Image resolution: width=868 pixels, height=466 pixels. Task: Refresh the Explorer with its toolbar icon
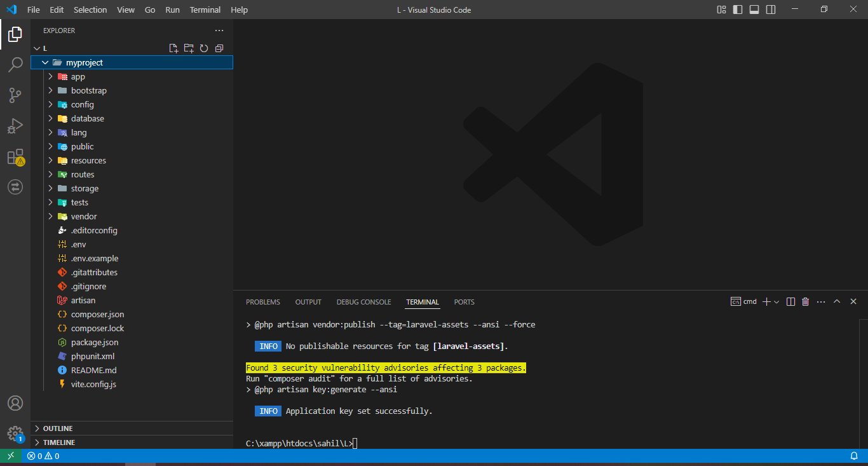tap(204, 48)
